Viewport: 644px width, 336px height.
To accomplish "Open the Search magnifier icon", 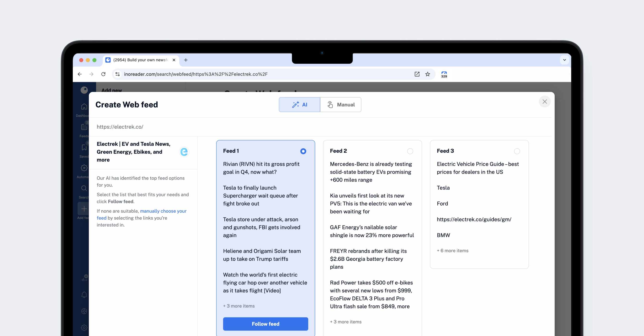I will (x=84, y=188).
